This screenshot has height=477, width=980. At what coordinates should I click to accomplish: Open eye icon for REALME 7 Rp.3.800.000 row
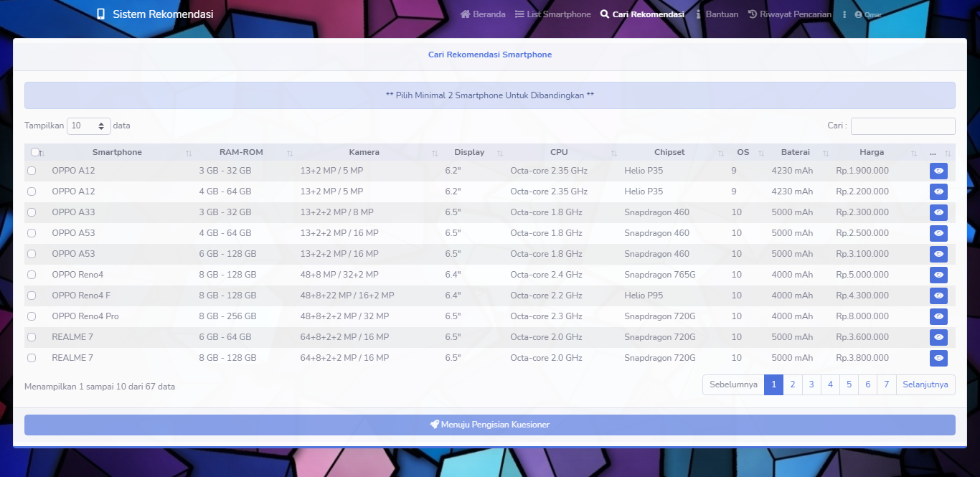click(x=938, y=358)
